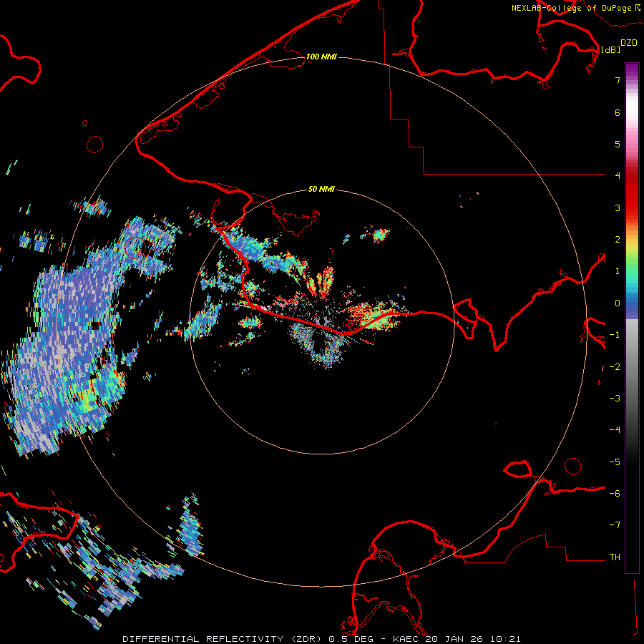Click the -2 value on the color scale
The image size is (644, 644).
point(615,367)
